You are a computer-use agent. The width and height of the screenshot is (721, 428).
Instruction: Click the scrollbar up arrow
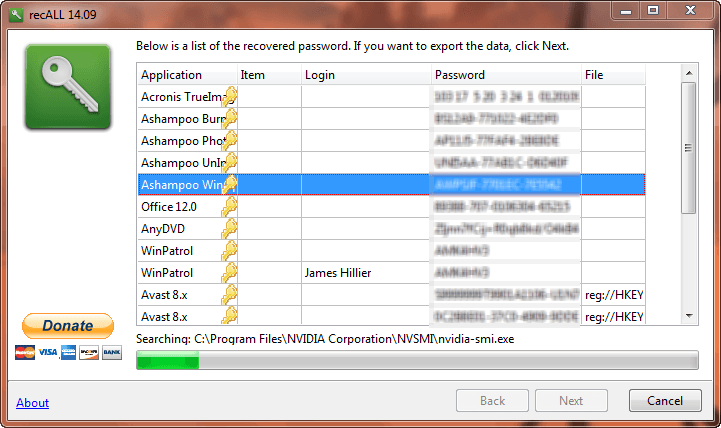[x=689, y=73]
